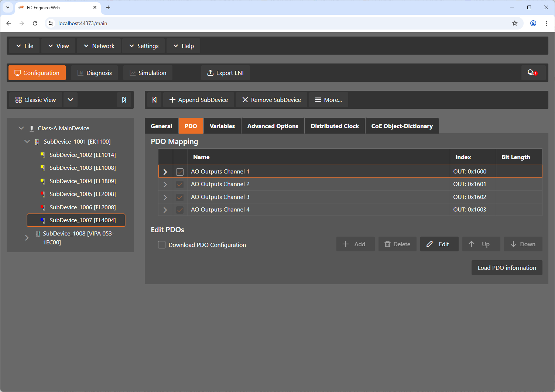Expand AO Outputs Channel 1 row
This screenshot has width=555, height=392.
pyautogui.click(x=165, y=172)
